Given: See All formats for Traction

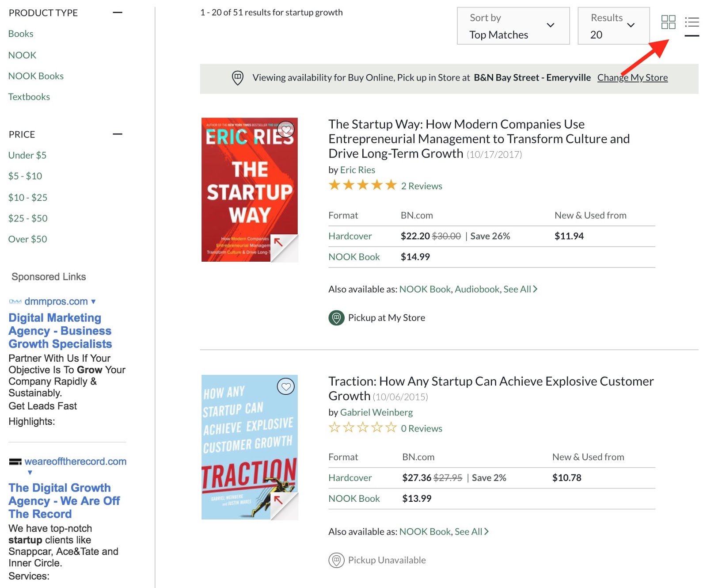Looking at the screenshot, I should [471, 531].
